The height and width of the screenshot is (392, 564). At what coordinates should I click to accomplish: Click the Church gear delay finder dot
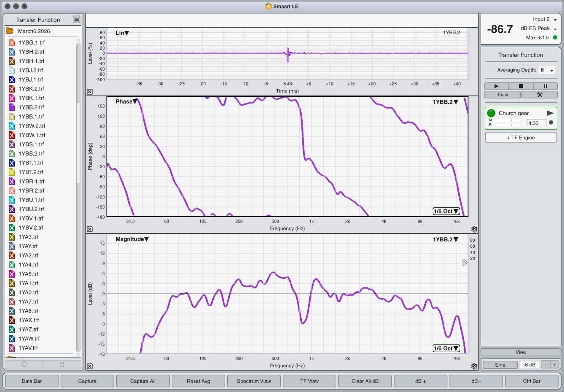click(x=551, y=123)
